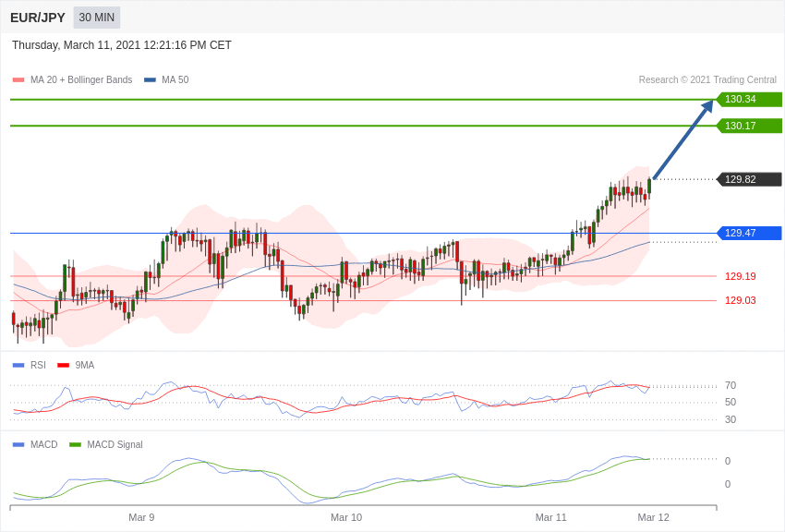Click the red 129.19 support level label

pos(740,276)
